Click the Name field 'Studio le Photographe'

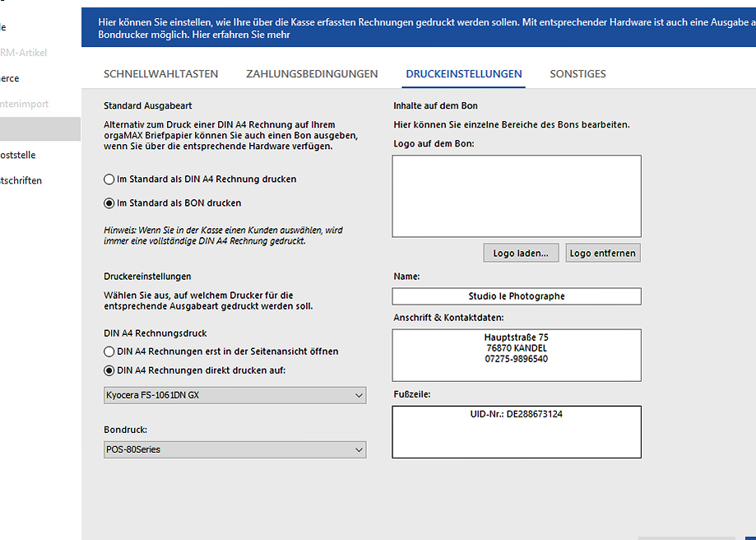pos(517,296)
